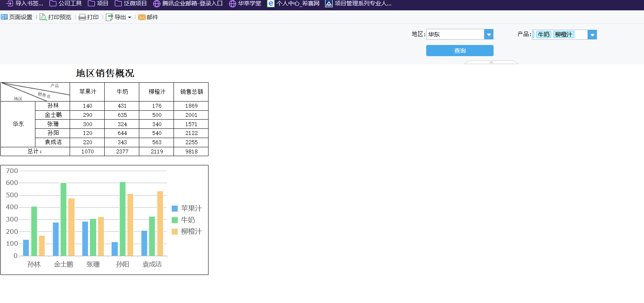Click the 1070 apple juice total cell

pos(87,151)
